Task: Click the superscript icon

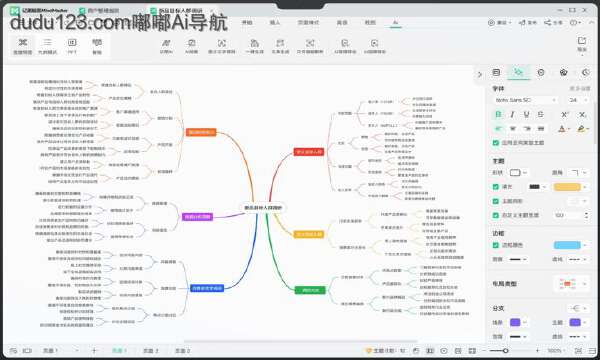Action: (x=565, y=114)
